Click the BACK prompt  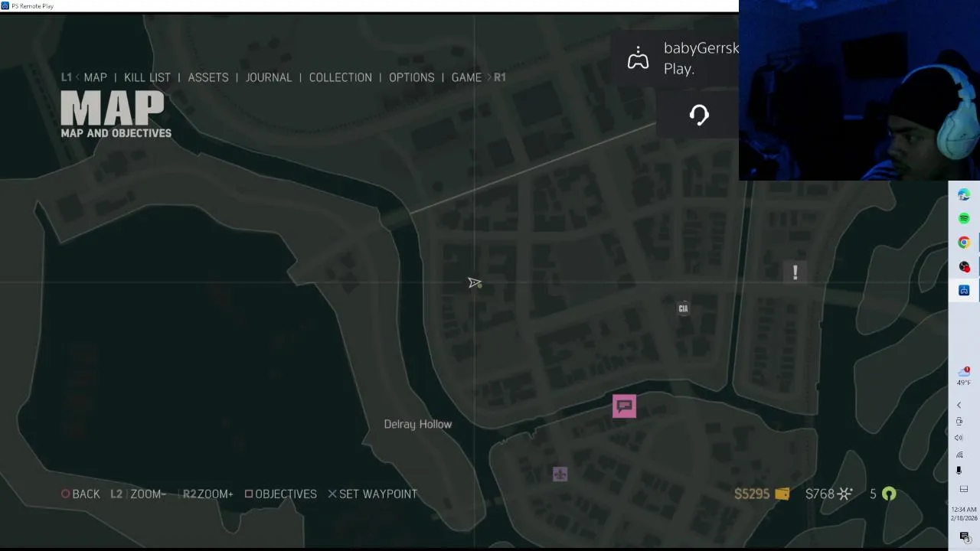point(80,494)
